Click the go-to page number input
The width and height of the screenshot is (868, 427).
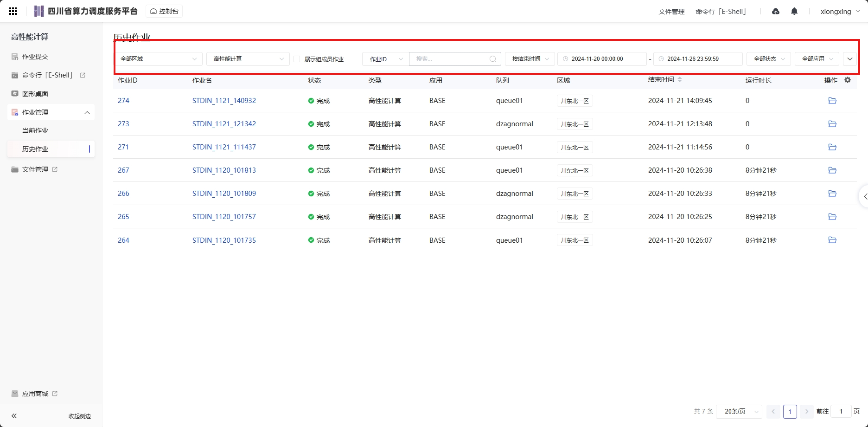point(841,412)
